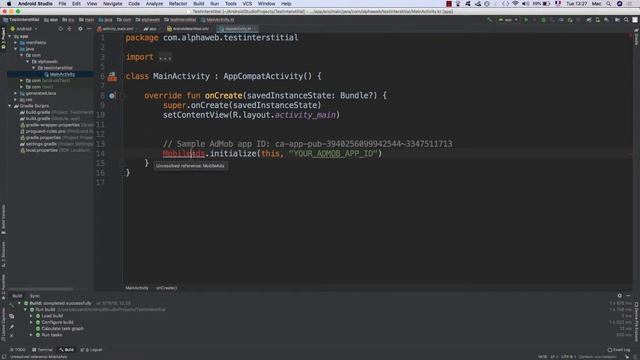The height and width of the screenshot is (360, 640).
Task: Hide the project panel with minus icon
Action: (89, 29)
